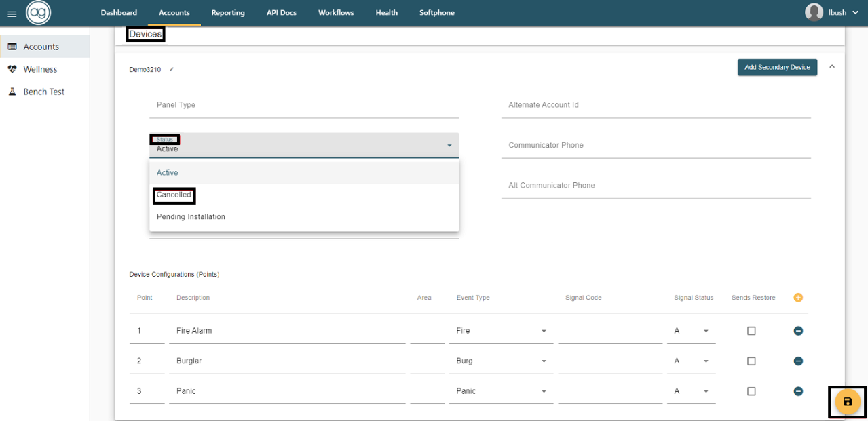Click the AG logo in header
This screenshot has height=421, width=868.
tap(38, 13)
